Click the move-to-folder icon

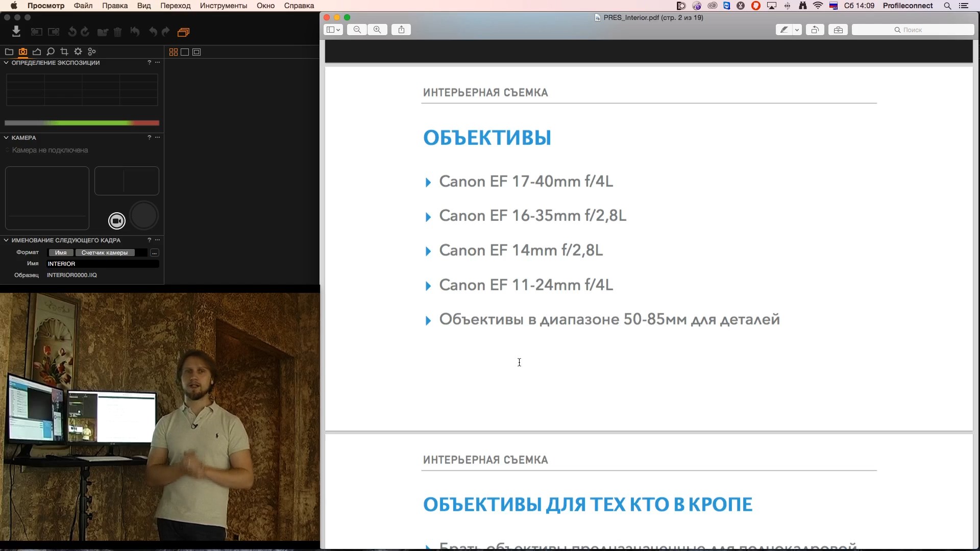pyautogui.click(x=103, y=32)
